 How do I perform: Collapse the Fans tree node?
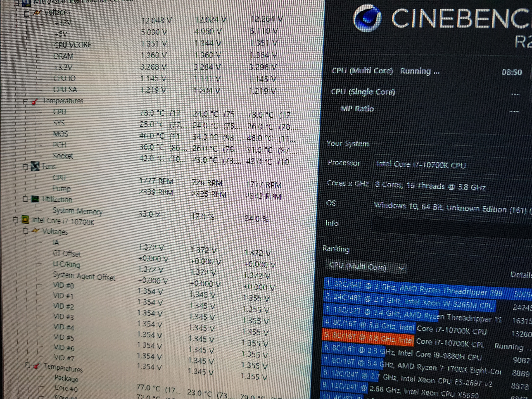(x=25, y=167)
